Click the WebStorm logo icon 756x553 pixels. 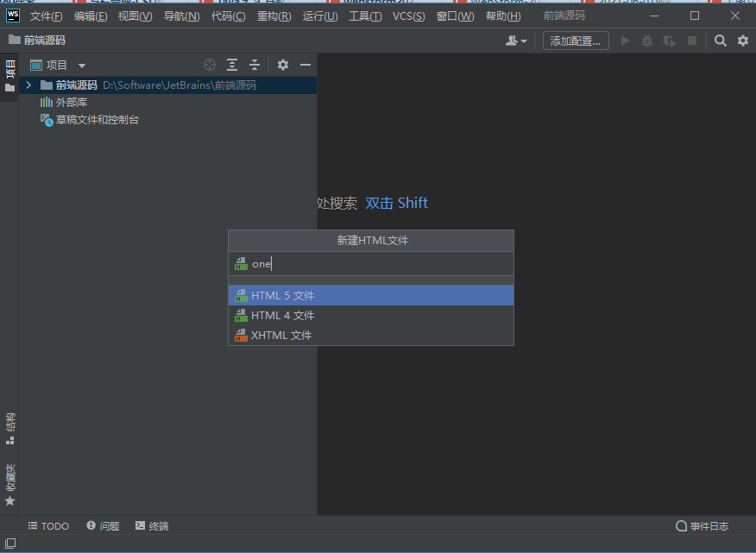[x=13, y=16]
